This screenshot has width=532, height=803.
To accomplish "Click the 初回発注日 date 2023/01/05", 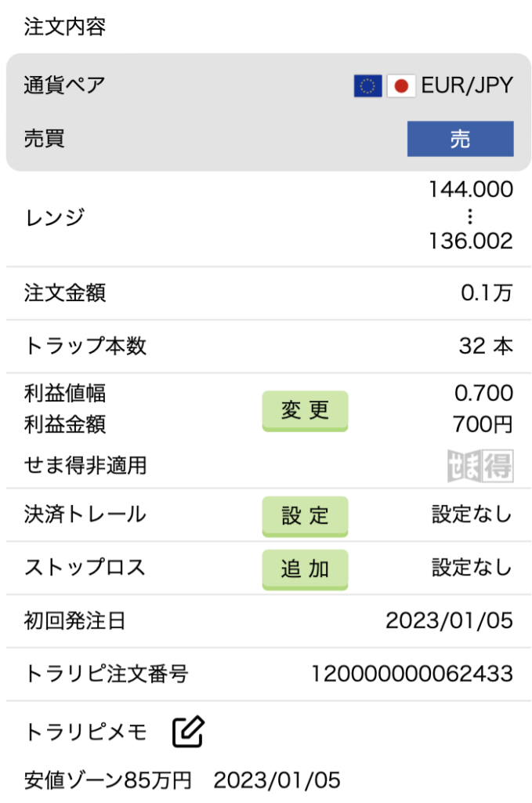I will click(x=449, y=621).
